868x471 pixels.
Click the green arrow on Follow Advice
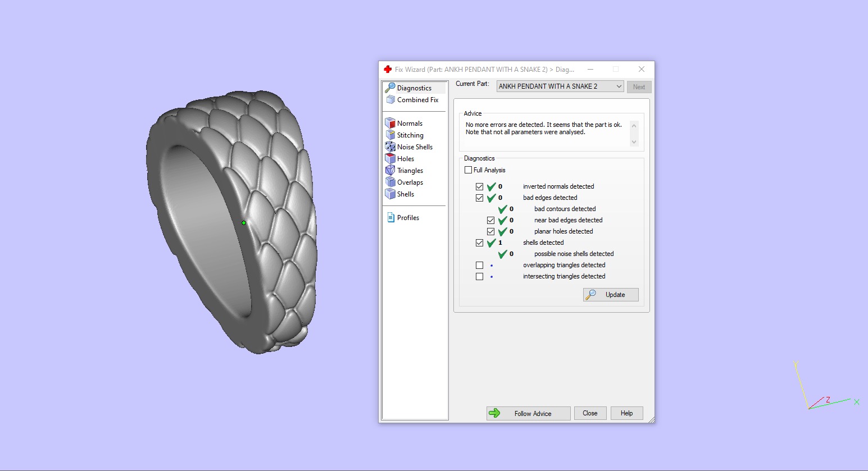(494, 413)
